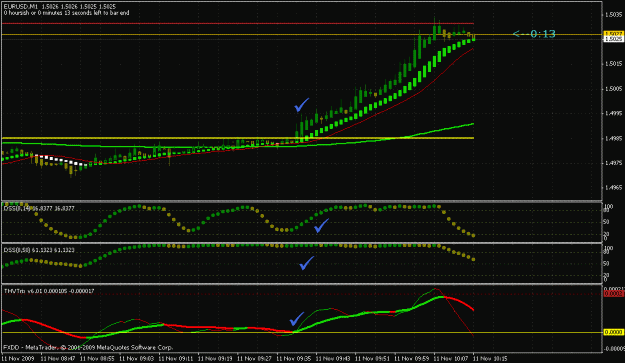Viewport: 625px width, 363px height.
Task: Click the '11 Nov 09:35' time label
Action: 294,359
